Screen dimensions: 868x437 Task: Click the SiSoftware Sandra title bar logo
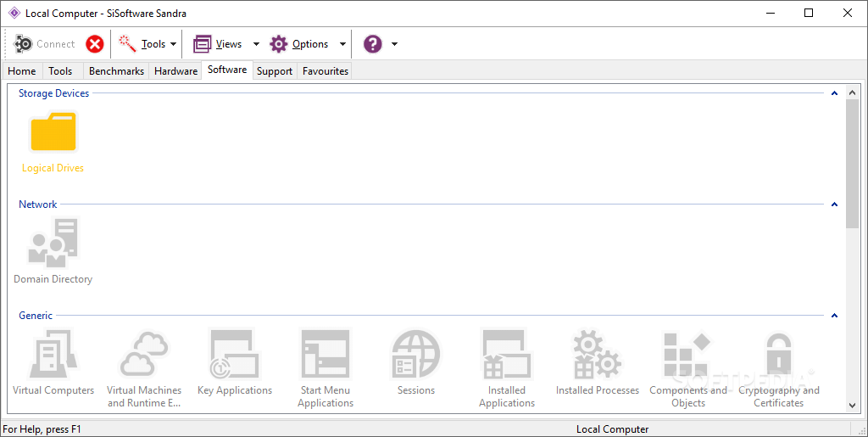tap(14, 13)
